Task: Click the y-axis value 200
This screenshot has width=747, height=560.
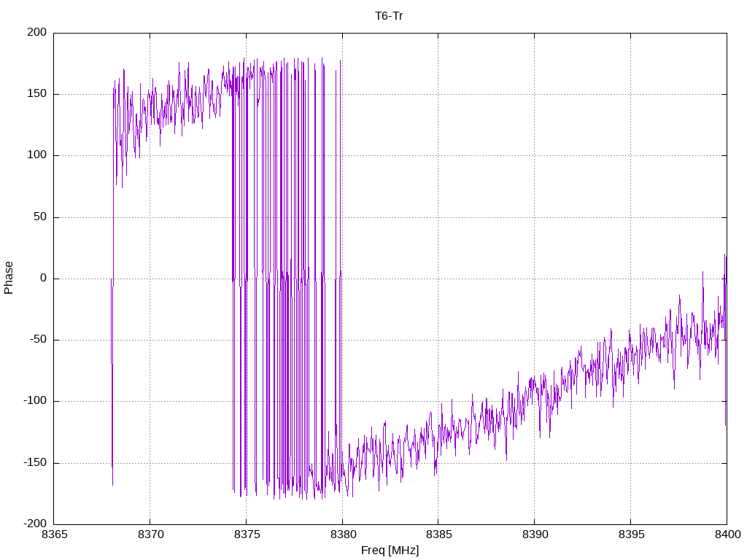Action: tap(37, 32)
